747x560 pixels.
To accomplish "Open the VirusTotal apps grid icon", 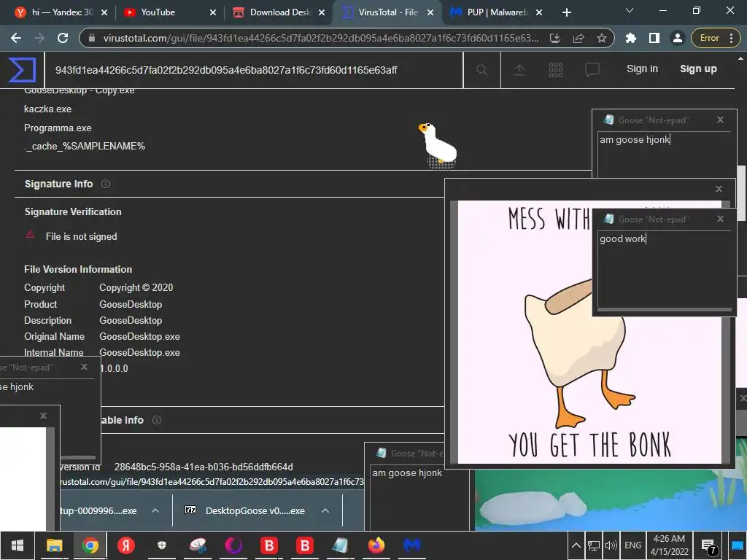I will 555,70.
